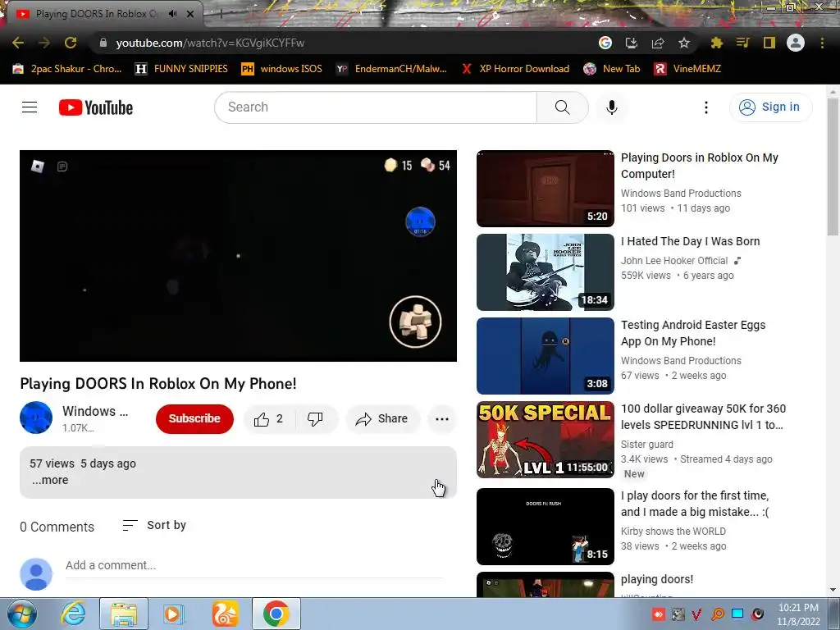
Task: Mute the tab via speaker icon
Action: [172, 14]
